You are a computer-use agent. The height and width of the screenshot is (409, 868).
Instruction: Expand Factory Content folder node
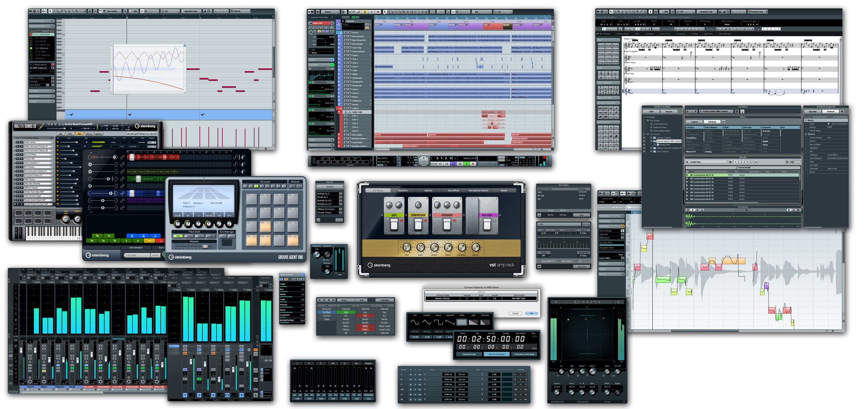point(651,137)
